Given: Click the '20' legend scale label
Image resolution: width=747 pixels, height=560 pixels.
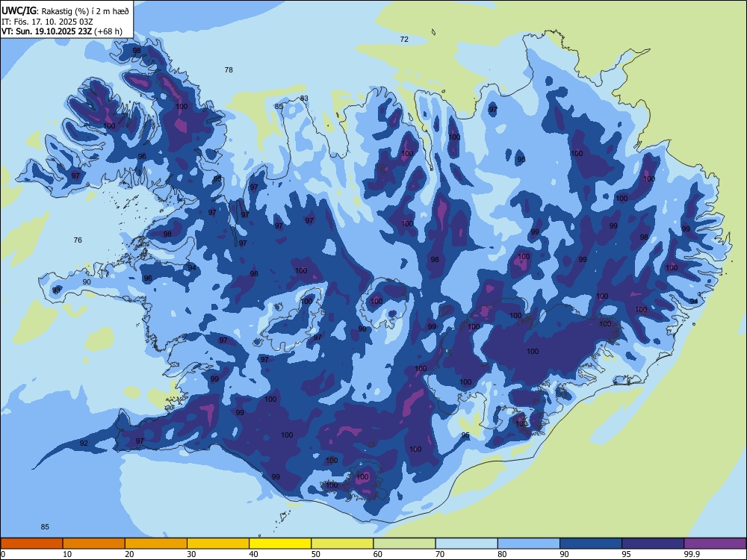Looking at the screenshot, I should [x=129, y=554].
